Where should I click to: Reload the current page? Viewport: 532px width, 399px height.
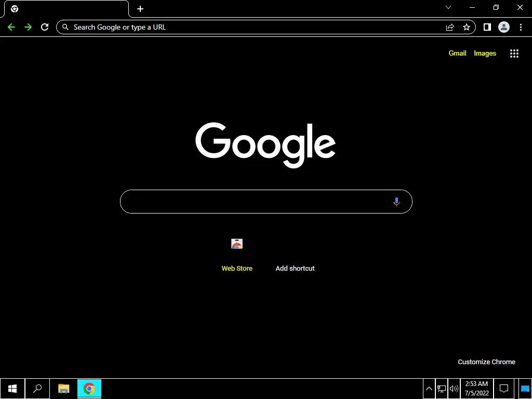click(x=45, y=27)
